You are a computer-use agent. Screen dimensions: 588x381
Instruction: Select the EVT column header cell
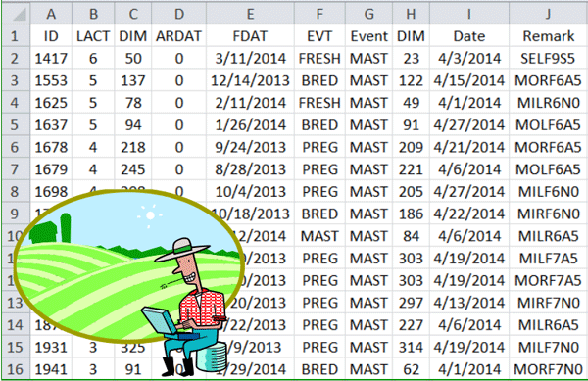319,36
